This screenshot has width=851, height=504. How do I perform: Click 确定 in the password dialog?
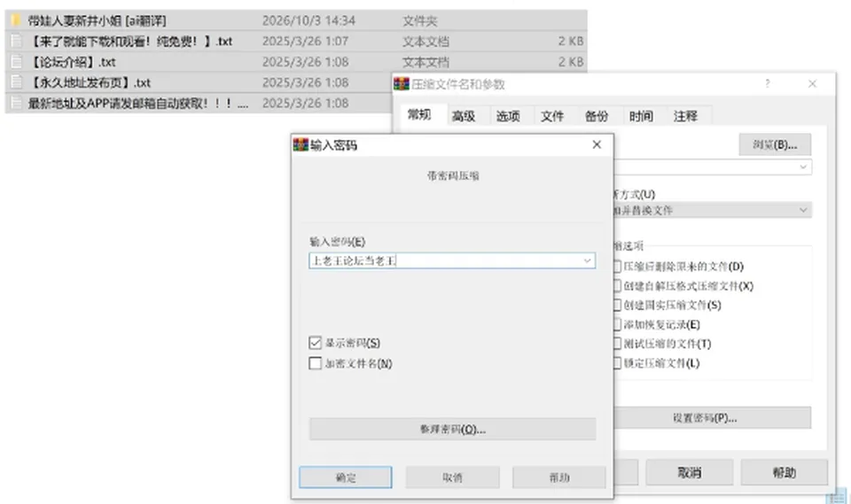[x=345, y=477]
